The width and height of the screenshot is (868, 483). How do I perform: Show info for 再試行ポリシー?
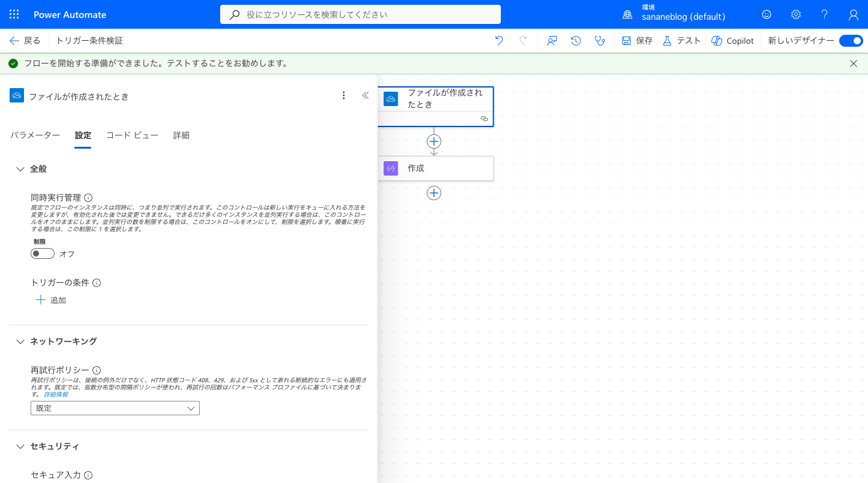[x=97, y=370]
